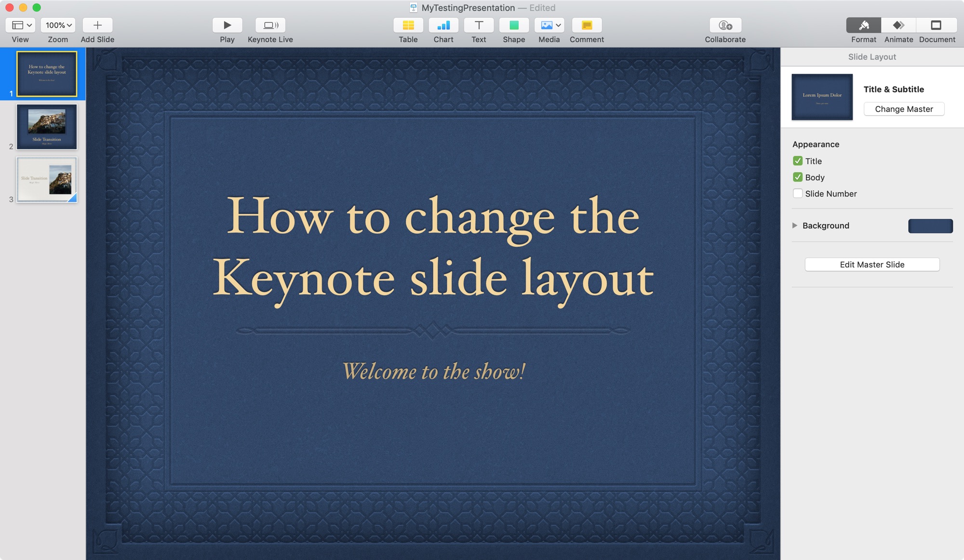Expand the Background section triangle
Screen dimensions: 964x560
pos(795,226)
